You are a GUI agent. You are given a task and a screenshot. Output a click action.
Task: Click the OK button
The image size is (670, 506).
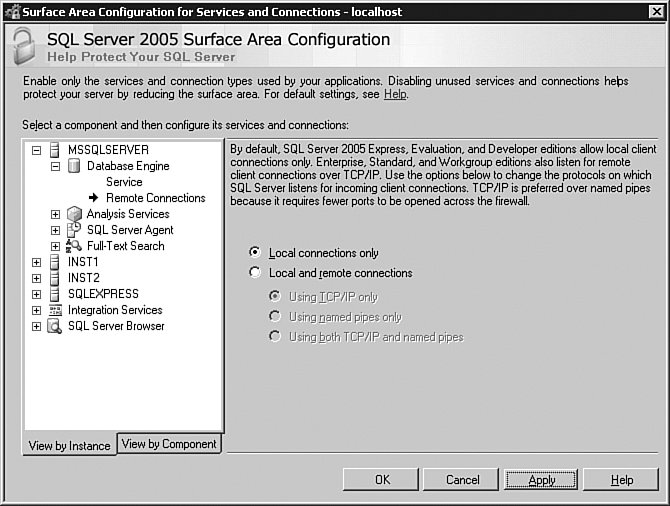coord(381,480)
